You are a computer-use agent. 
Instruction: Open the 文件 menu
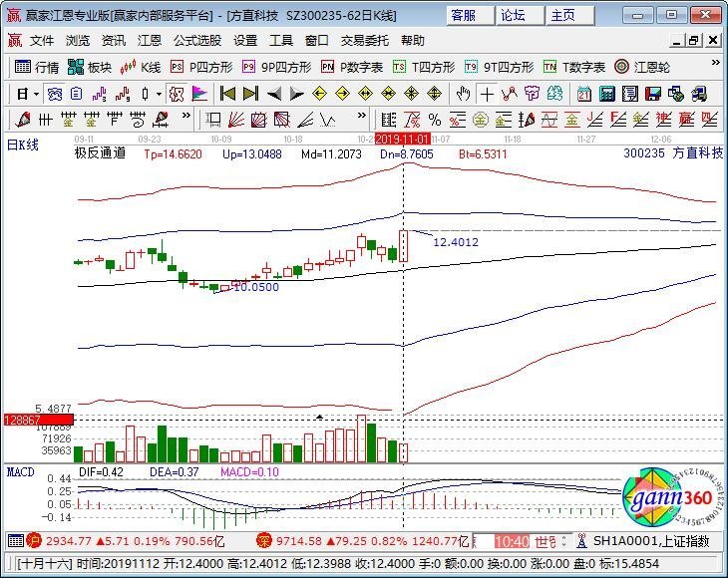[42, 41]
